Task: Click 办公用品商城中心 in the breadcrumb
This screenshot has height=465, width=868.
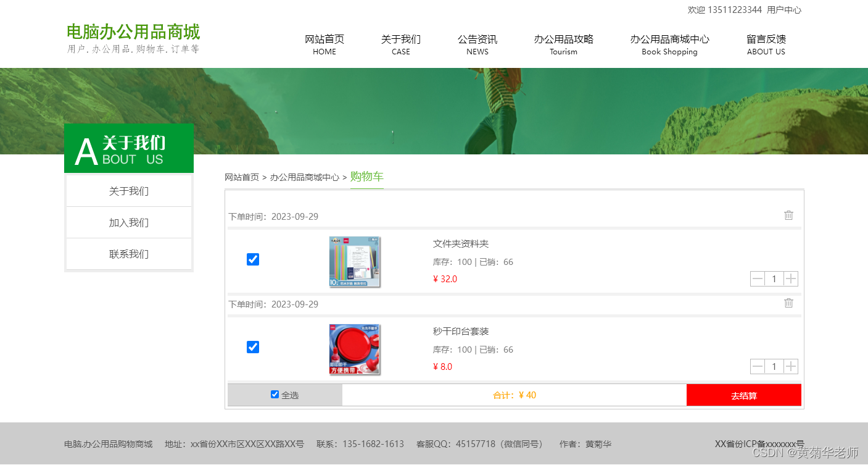Action: pyautogui.click(x=305, y=177)
